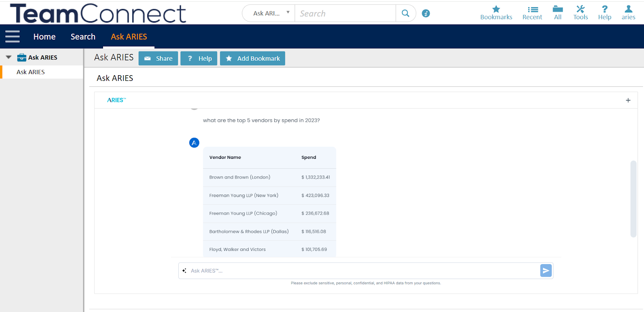The image size is (644, 312).
Task: Click the round info icon beside search
Action: pos(426,13)
